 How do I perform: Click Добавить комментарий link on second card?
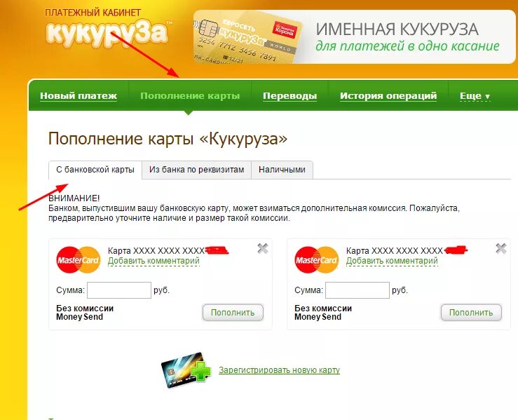tap(392, 261)
